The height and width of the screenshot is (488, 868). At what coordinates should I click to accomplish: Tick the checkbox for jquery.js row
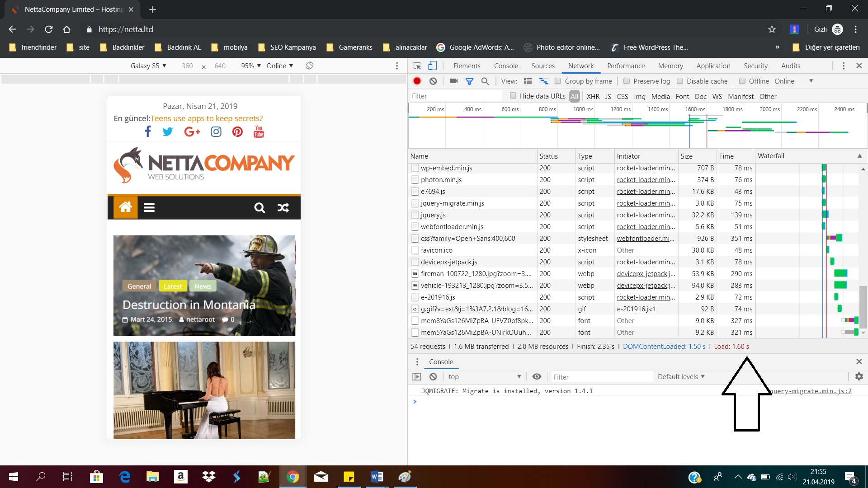pyautogui.click(x=415, y=215)
